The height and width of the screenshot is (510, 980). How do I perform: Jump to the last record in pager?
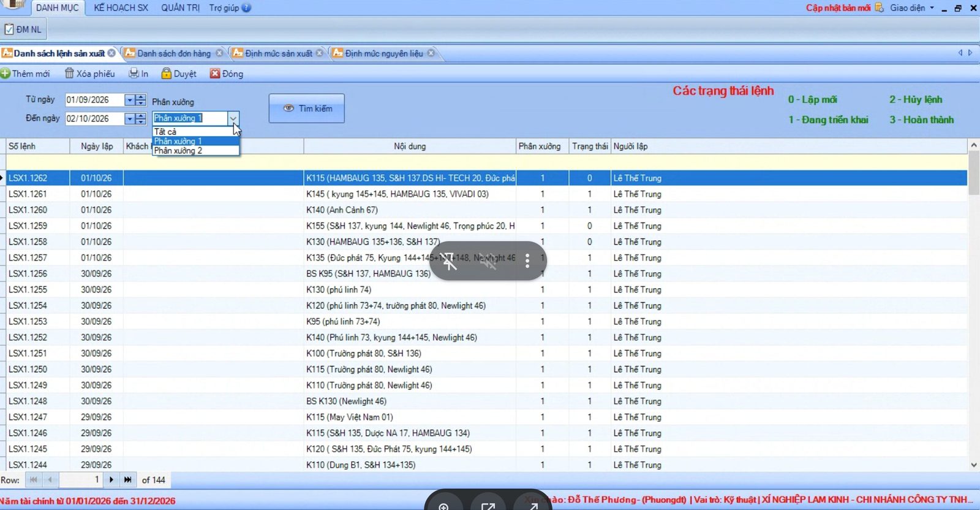click(127, 480)
